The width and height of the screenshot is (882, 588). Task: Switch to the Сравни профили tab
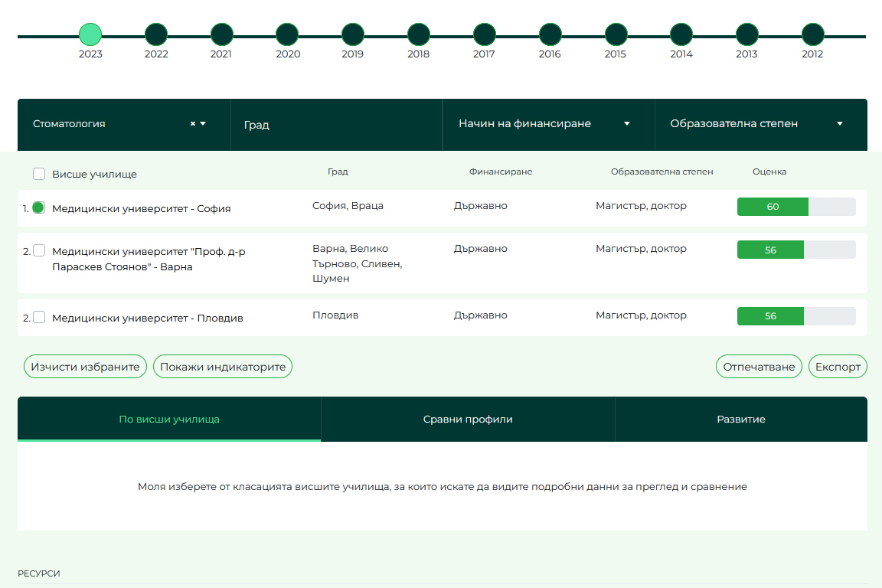click(x=468, y=420)
